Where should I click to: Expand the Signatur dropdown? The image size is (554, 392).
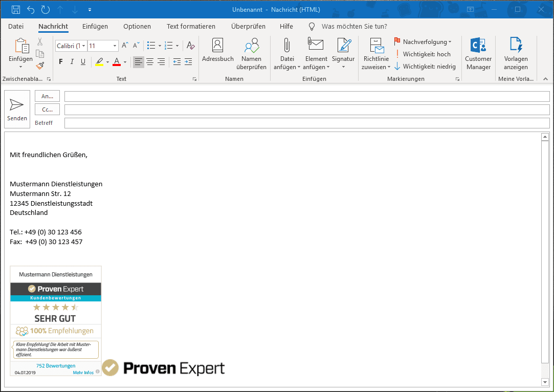343,67
